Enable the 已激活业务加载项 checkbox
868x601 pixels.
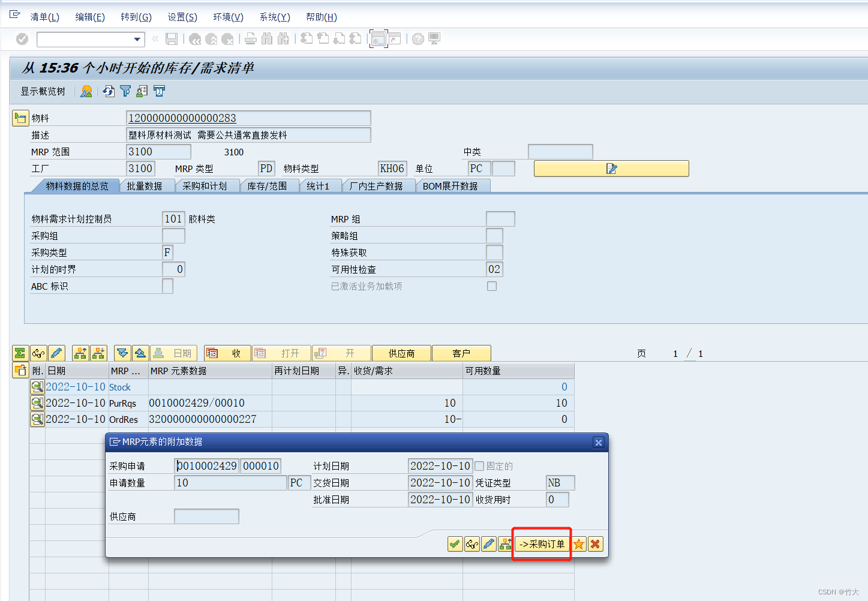click(492, 286)
